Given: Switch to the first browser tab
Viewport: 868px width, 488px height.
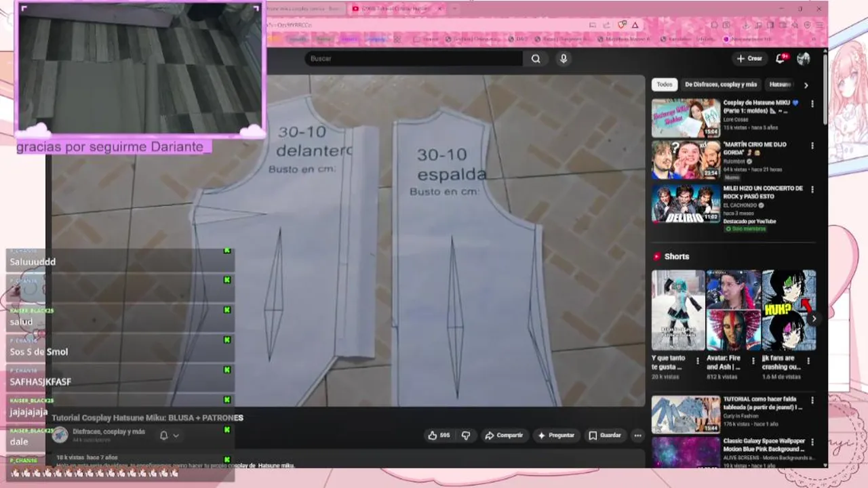Looking at the screenshot, I should click(305, 9).
